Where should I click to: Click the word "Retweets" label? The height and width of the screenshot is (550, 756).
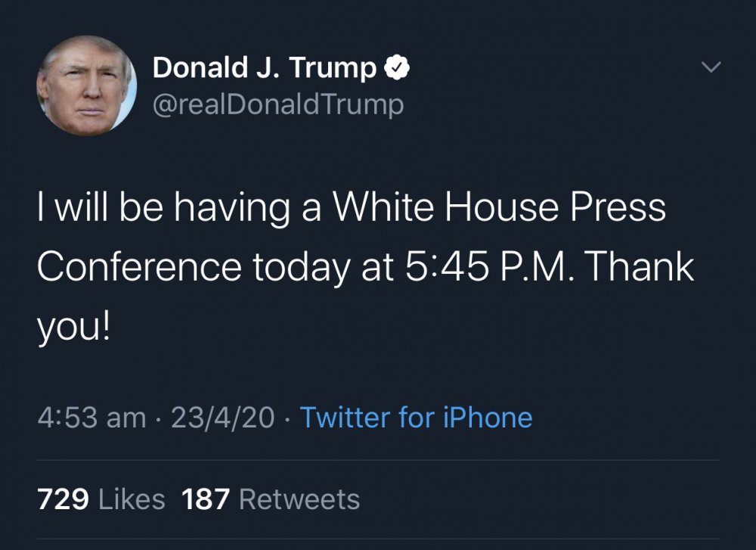coord(299,499)
